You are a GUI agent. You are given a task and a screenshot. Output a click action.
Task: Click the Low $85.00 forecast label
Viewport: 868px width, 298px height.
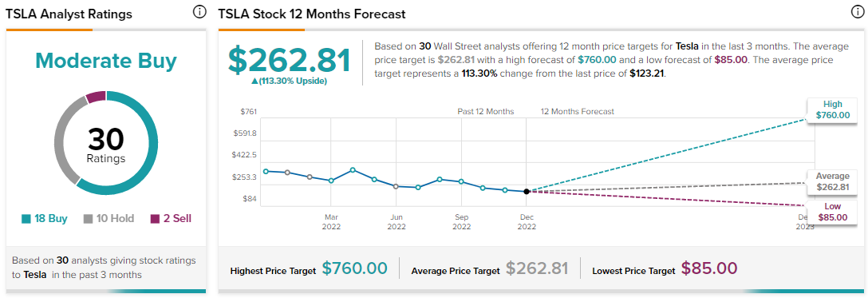coord(832,212)
